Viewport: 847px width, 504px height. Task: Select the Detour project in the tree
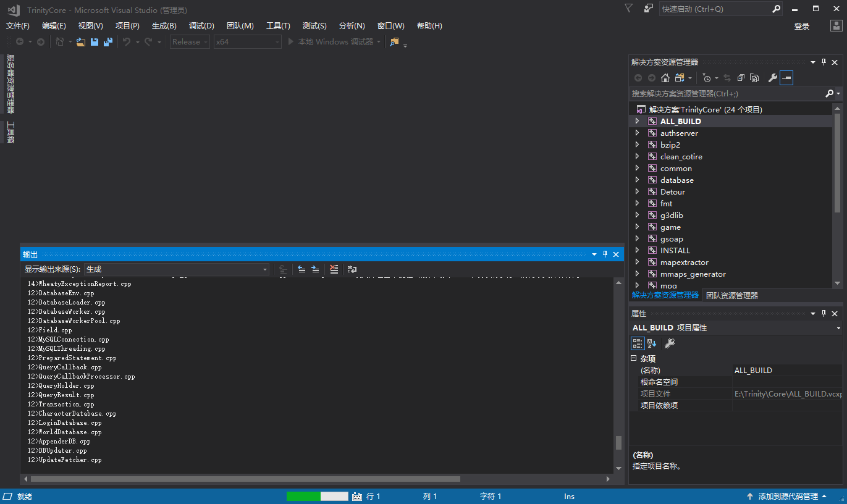click(673, 192)
